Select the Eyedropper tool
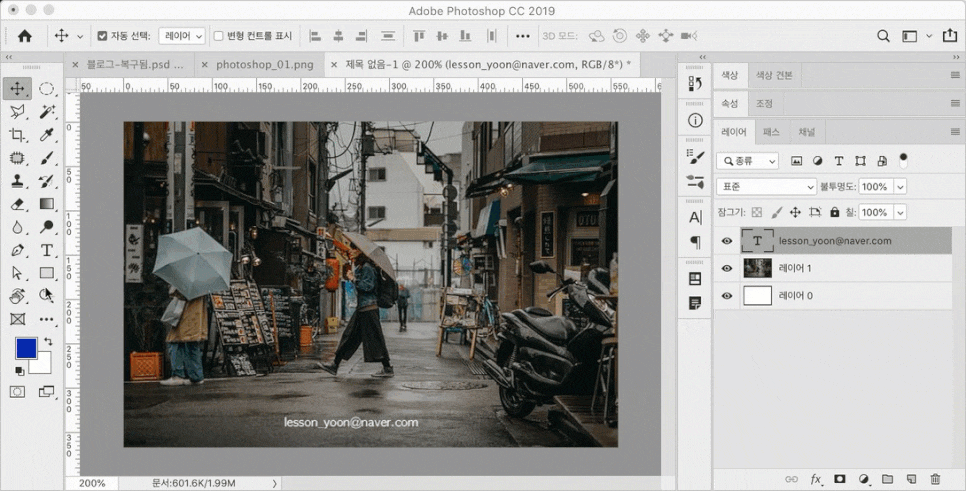966x491 pixels. pos(46,135)
